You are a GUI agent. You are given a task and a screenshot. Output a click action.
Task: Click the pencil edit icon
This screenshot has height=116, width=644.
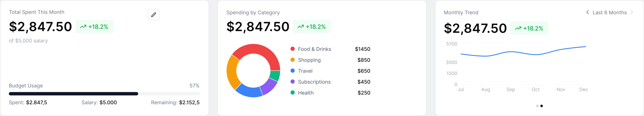pyautogui.click(x=153, y=15)
